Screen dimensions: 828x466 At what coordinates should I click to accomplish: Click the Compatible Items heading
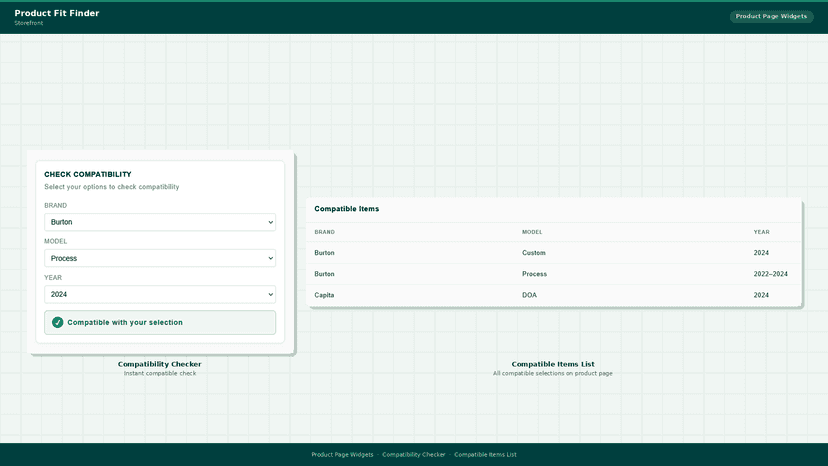[x=346, y=209]
